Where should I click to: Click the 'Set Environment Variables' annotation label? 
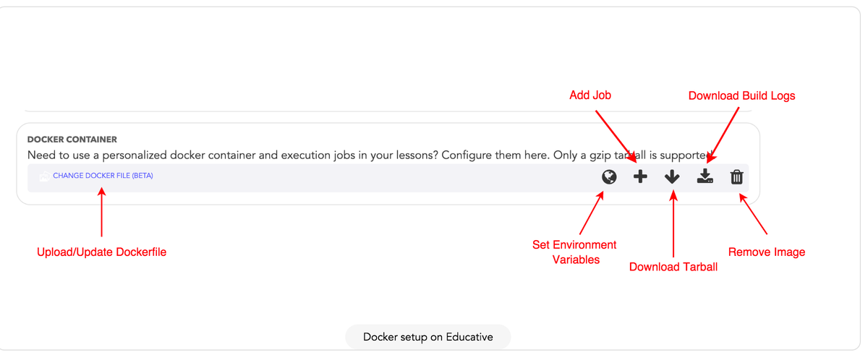click(575, 252)
